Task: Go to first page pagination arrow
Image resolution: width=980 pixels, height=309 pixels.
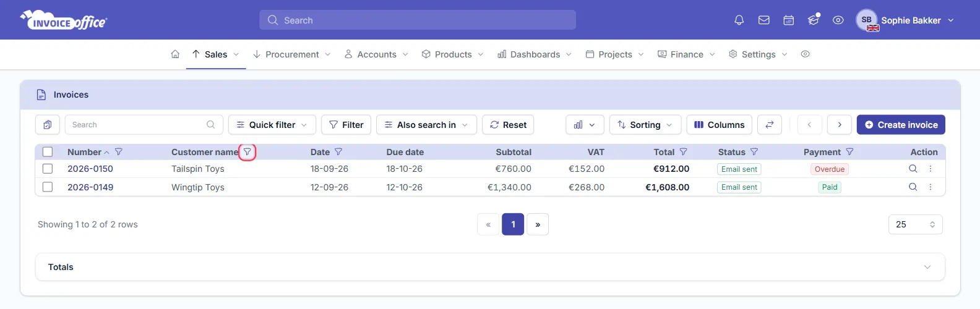Action: (x=489, y=224)
